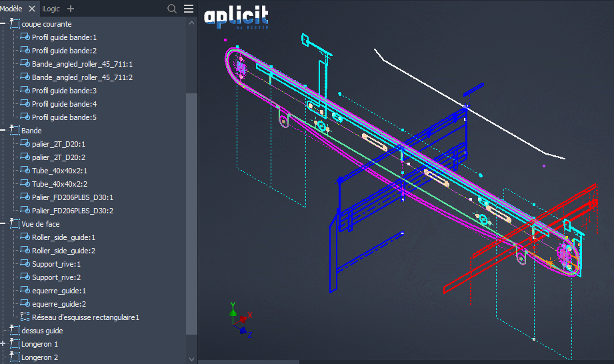Click Bande_angled_roller_45_711:1 block icon

point(25,63)
